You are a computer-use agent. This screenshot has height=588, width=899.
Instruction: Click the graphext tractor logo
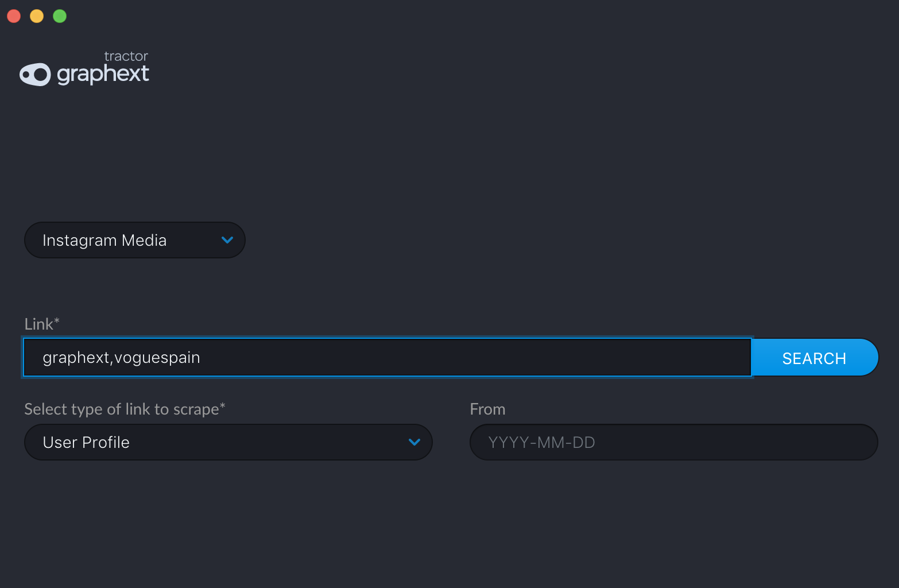point(84,69)
